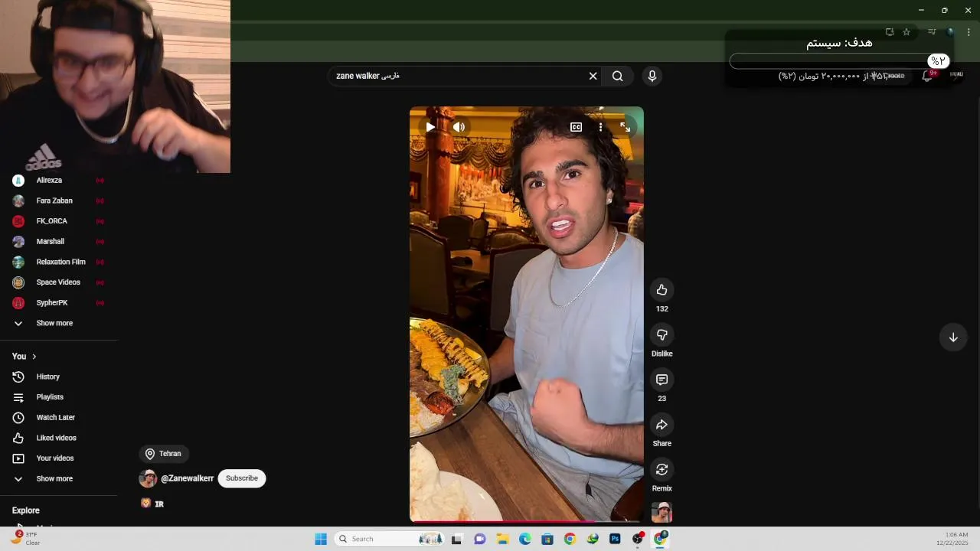
Task: Subscribe to @Zanewalkerr
Action: point(241,478)
